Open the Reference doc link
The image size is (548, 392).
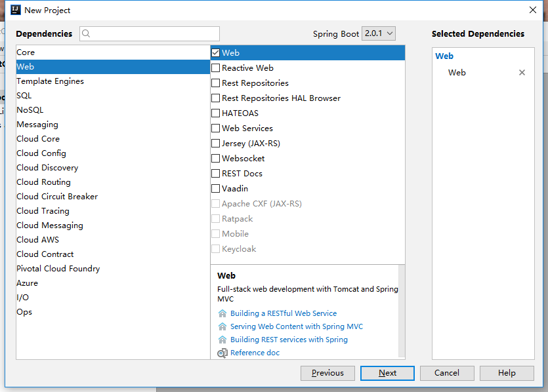click(x=255, y=353)
